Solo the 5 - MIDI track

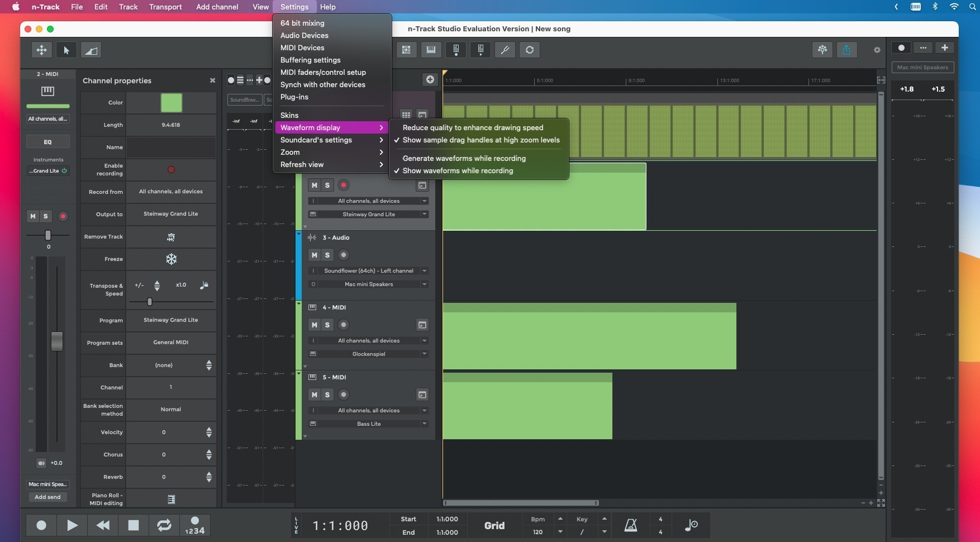(327, 394)
